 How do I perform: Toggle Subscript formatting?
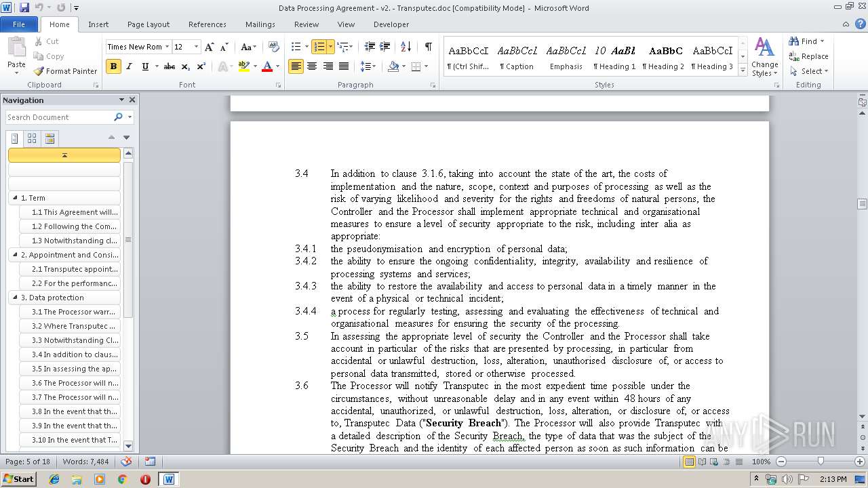[x=186, y=66]
